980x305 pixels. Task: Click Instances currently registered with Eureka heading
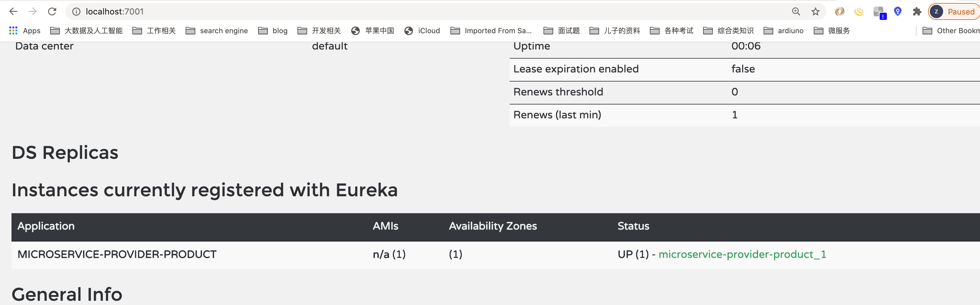[x=205, y=190]
